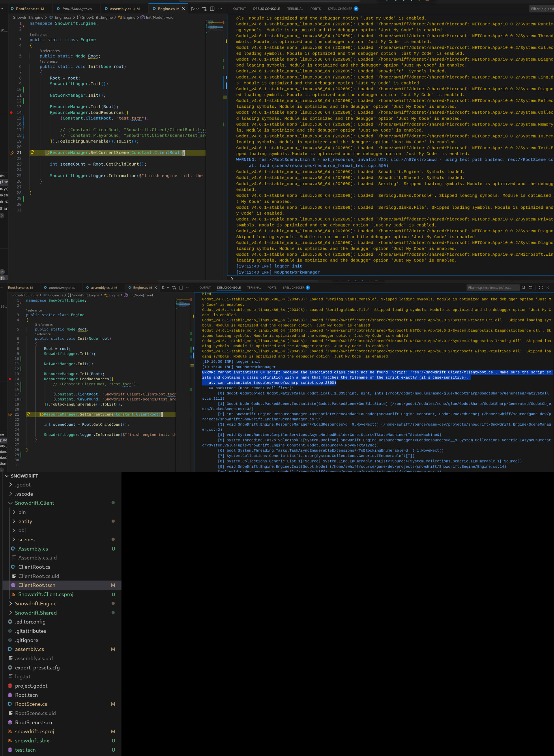Maximize the debug console panel size
This screenshot has width=554, height=756.
click(541, 287)
